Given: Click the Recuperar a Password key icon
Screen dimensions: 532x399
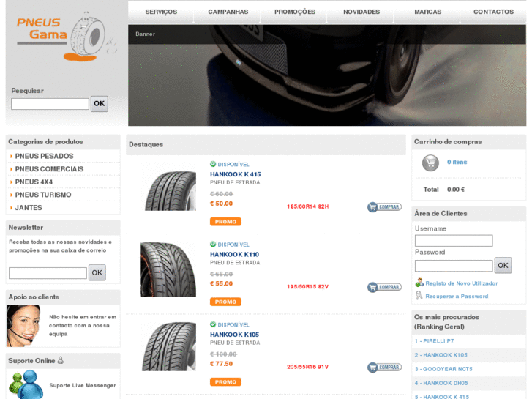Looking at the screenshot, I should coord(419,296).
